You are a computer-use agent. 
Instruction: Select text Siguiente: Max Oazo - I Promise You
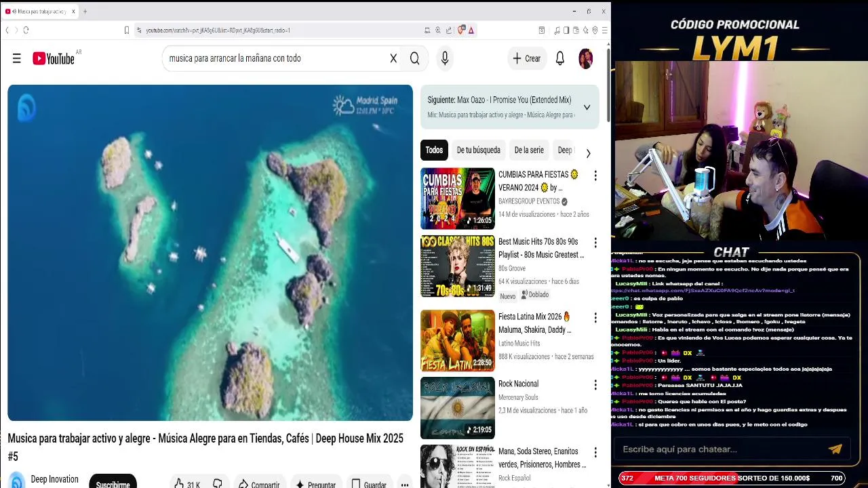[499, 100]
